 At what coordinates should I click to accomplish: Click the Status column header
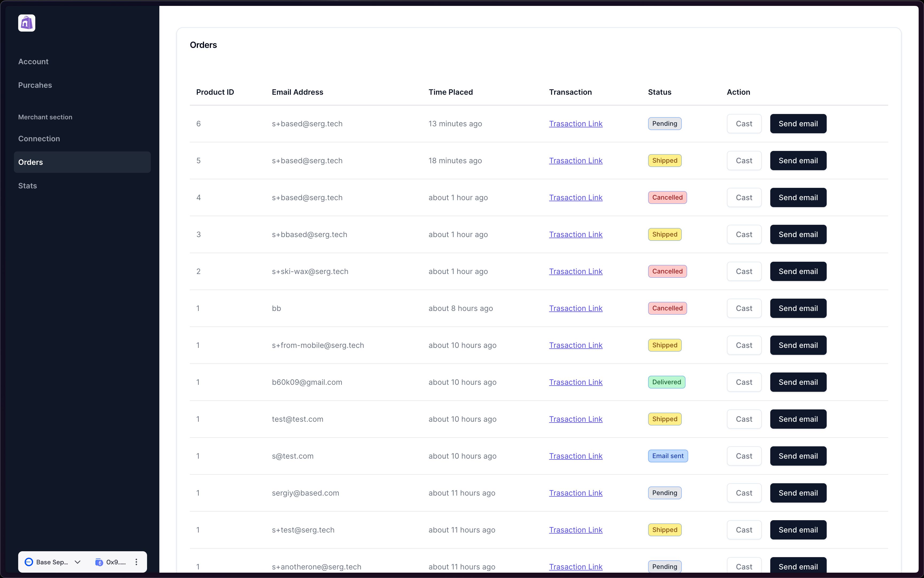(659, 92)
